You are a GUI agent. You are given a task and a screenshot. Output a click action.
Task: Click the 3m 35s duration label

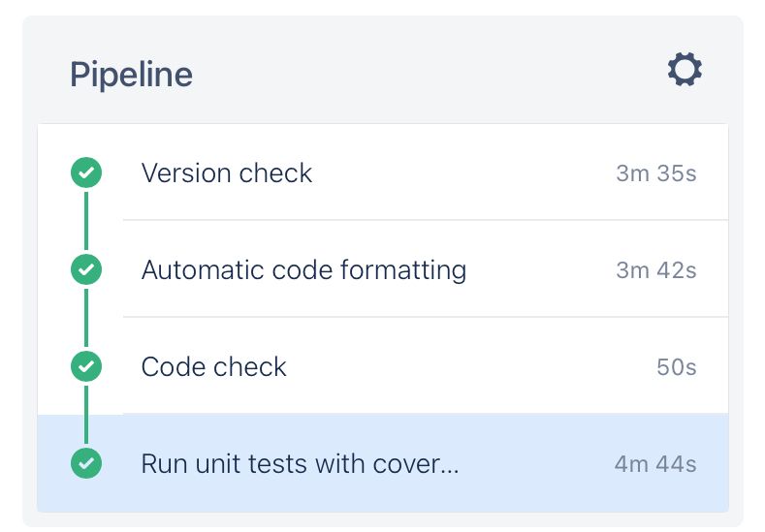[655, 173]
